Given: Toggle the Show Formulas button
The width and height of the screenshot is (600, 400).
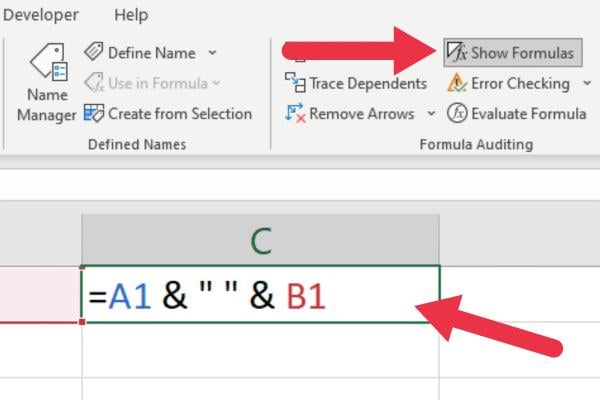Looking at the screenshot, I should pyautogui.click(x=512, y=52).
